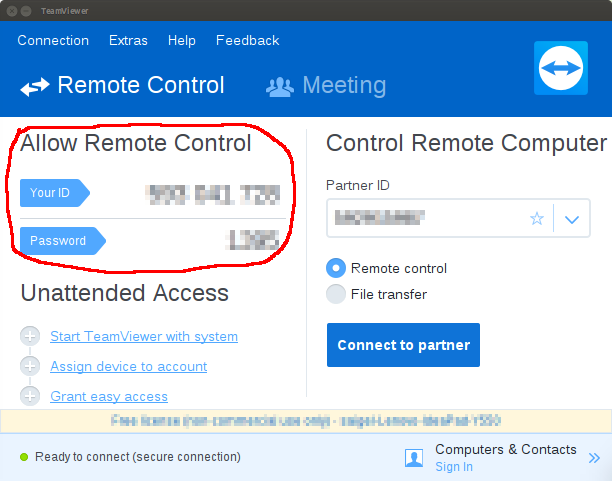The height and width of the screenshot is (481, 612).
Task: Select the File transfer radio option
Action: [x=336, y=294]
